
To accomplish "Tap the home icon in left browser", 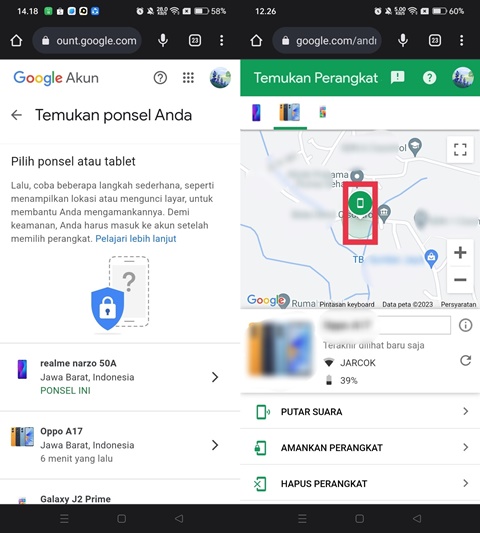I will (16, 40).
